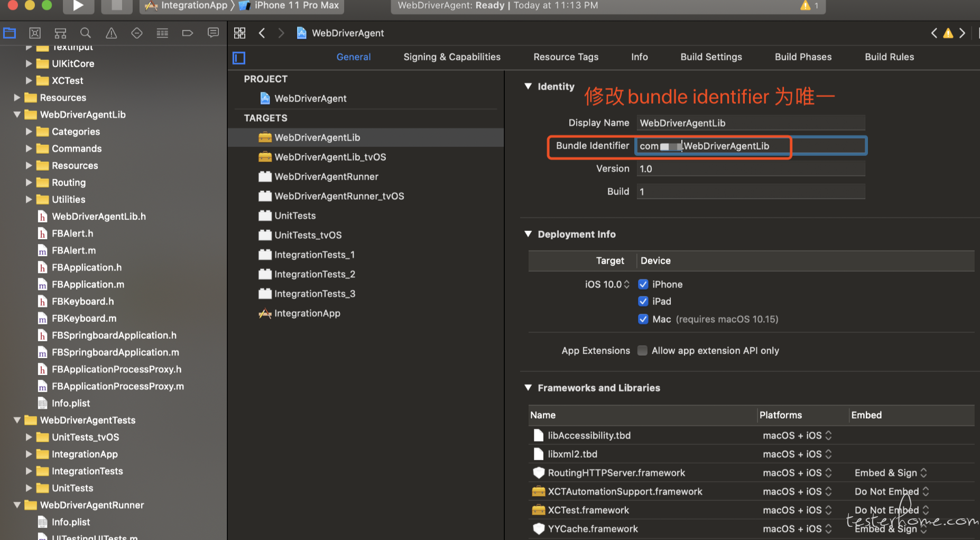Open Embed dropdown for RoutingHTTPServer.framework

point(891,473)
